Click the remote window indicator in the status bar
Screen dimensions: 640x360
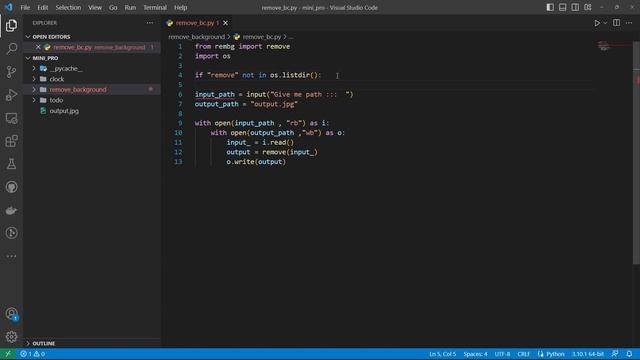point(8,354)
